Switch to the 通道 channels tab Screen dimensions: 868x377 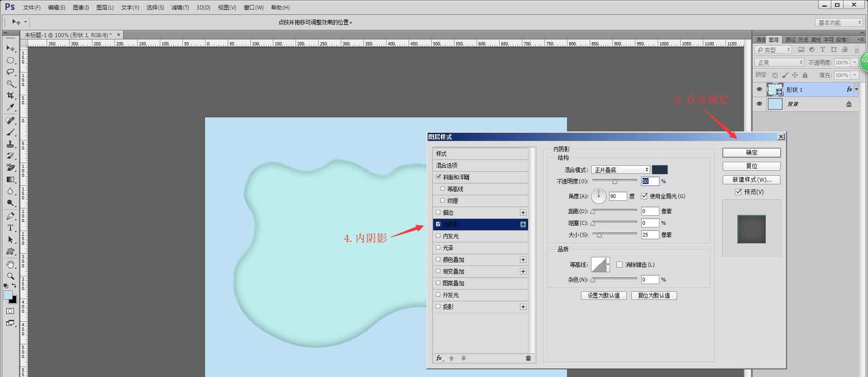[x=761, y=40]
